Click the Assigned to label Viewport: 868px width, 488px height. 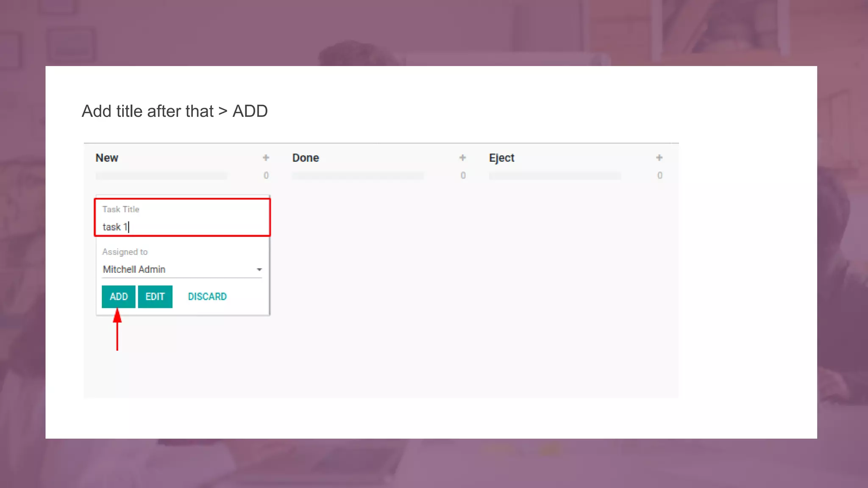125,252
